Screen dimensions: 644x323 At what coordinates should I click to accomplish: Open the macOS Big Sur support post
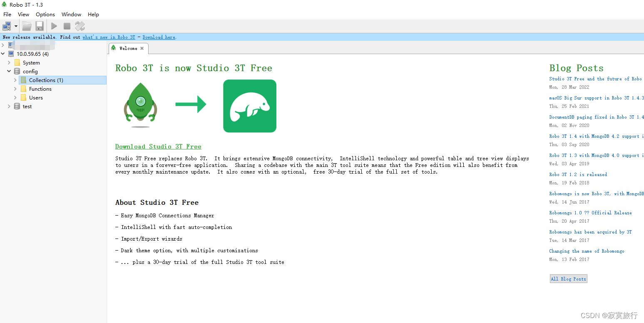click(596, 98)
